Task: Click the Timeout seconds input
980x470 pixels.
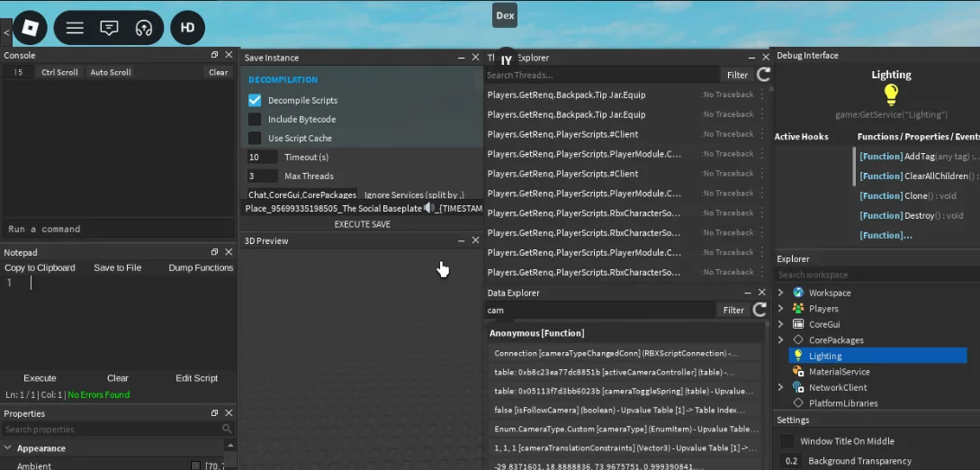Action: coord(263,158)
